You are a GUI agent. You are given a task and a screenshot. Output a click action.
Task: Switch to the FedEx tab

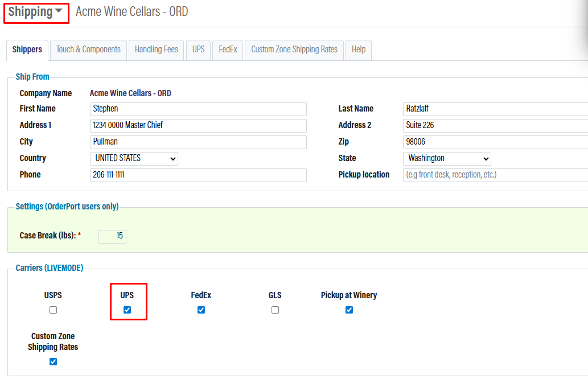[228, 50]
